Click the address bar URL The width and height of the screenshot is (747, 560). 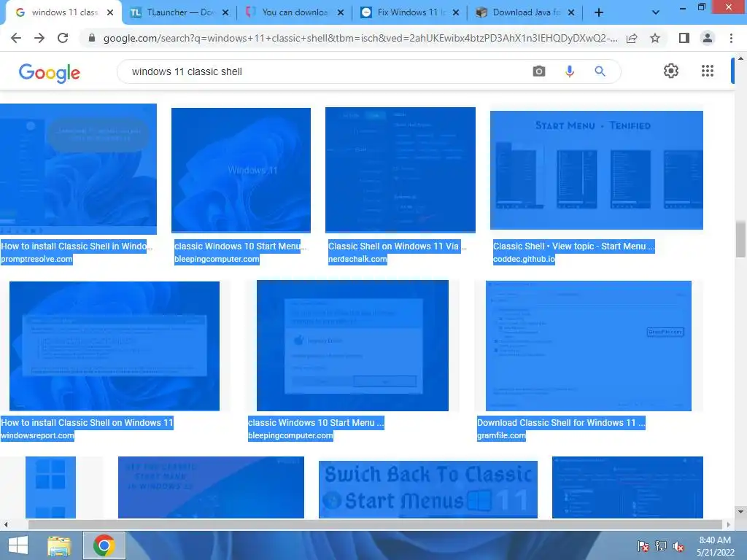(360, 38)
